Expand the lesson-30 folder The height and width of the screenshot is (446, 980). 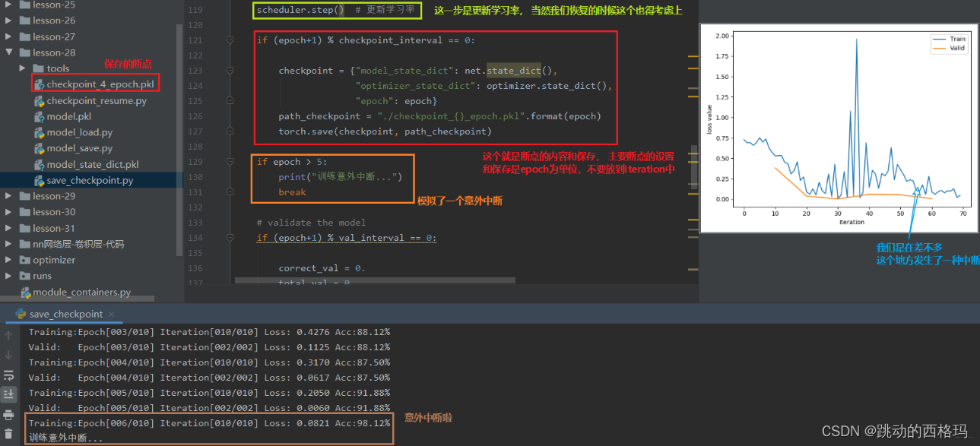(8, 212)
